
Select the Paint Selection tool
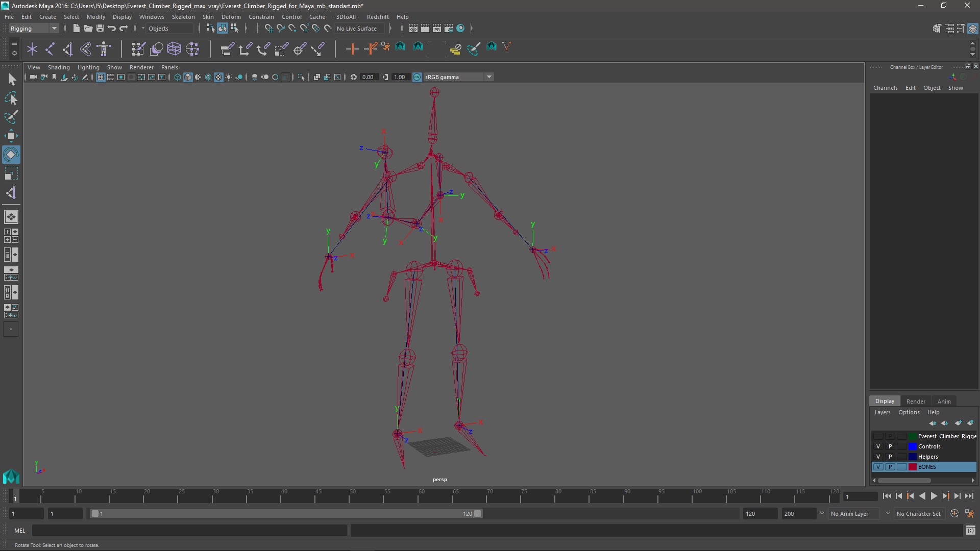click(11, 117)
